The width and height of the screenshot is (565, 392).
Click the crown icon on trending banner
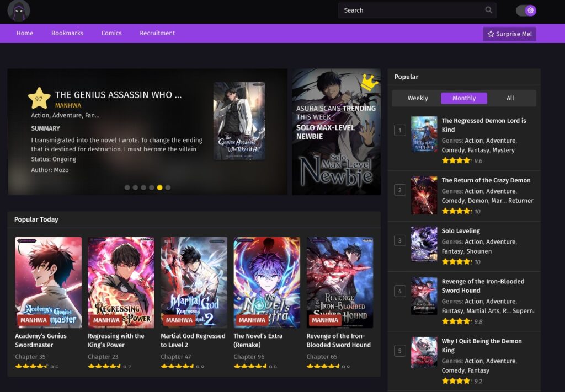click(369, 83)
